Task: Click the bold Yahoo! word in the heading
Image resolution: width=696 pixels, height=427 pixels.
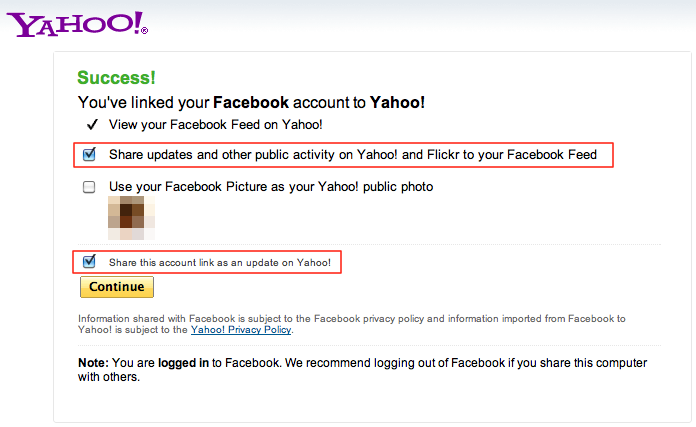Action: click(397, 103)
